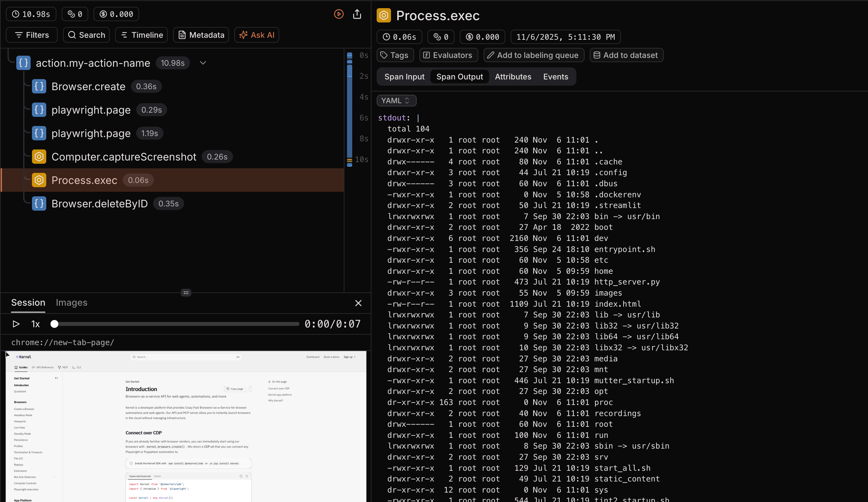Click the replay page thumbnail Introduction heading
868x502 pixels.
click(x=141, y=389)
